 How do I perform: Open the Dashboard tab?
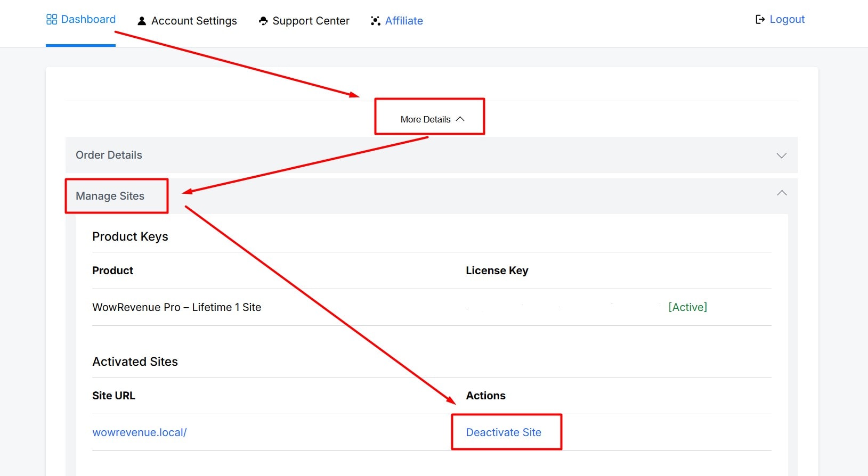click(x=81, y=20)
